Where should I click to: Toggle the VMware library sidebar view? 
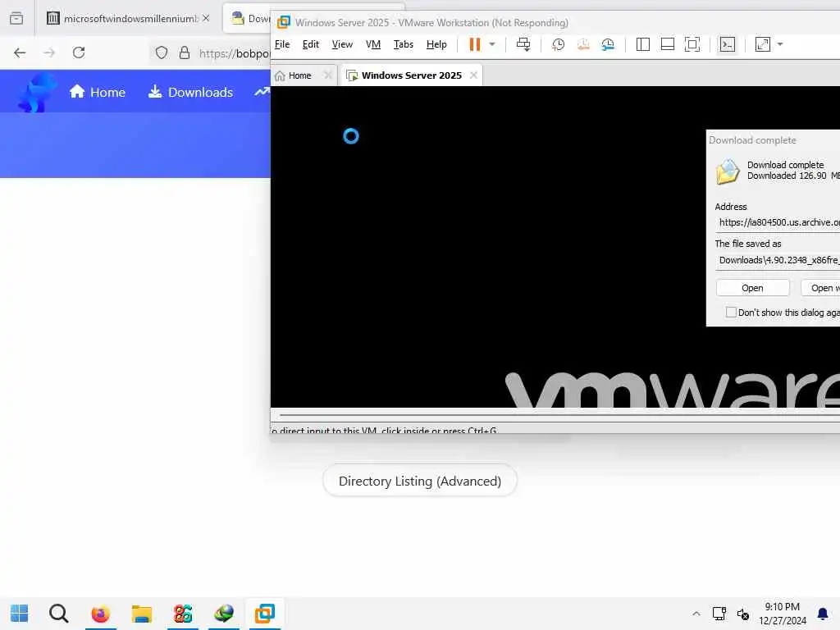point(643,44)
